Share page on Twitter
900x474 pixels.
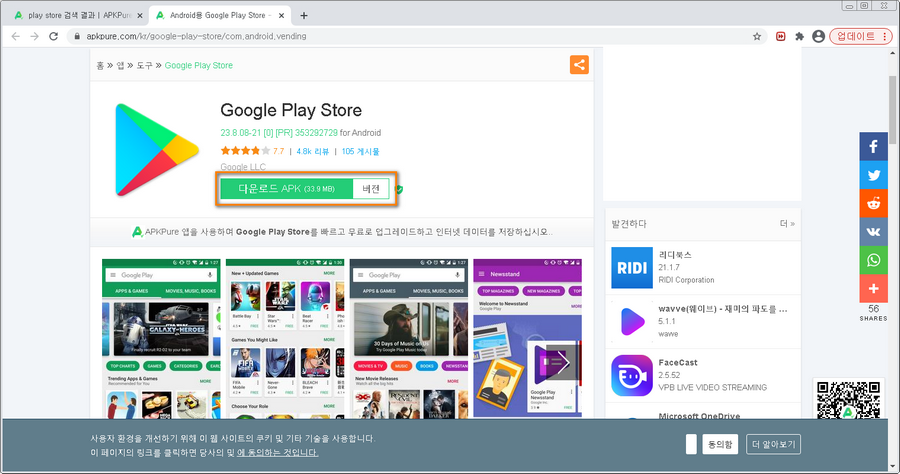point(874,175)
